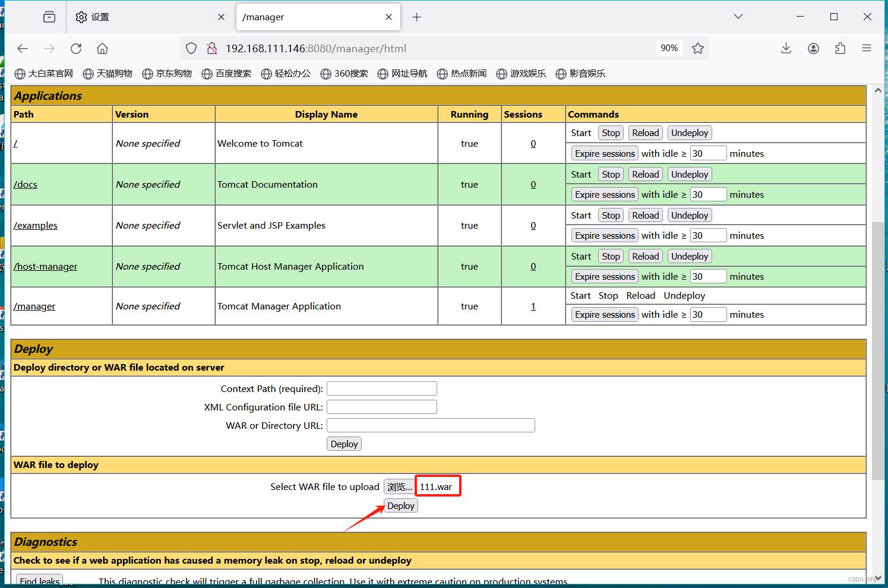
Task: Open the 大白菜官网 bookmark
Action: [x=44, y=74]
